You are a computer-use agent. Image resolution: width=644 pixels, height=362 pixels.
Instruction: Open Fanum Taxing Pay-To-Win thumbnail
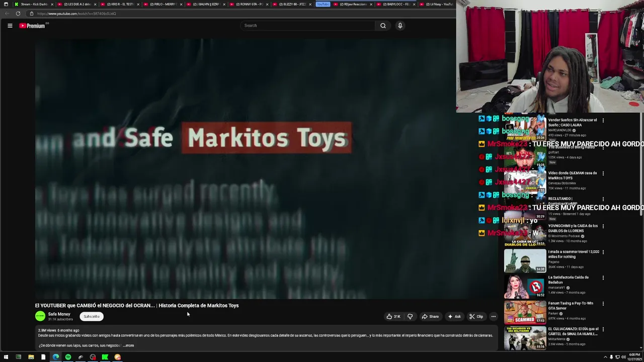pos(525,312)
